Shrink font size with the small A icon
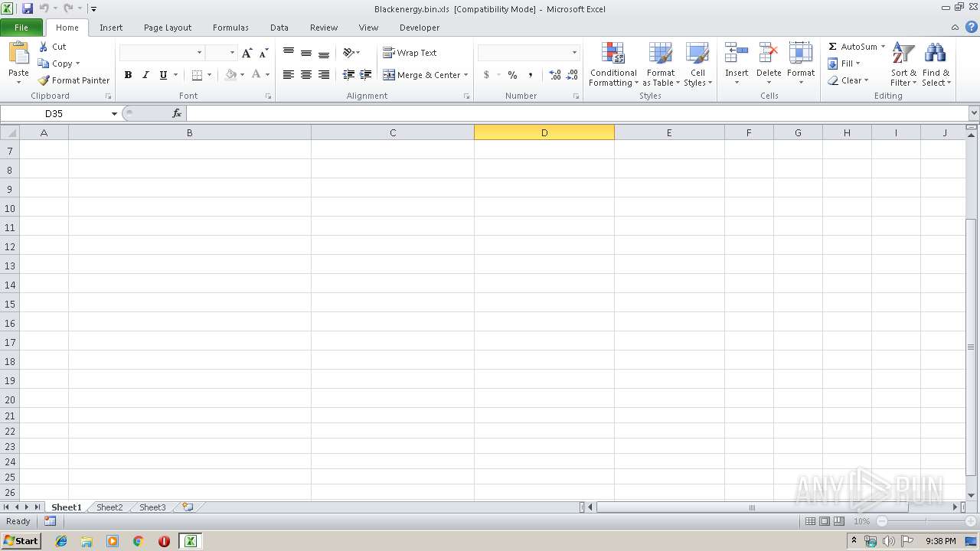This screenshot has width=980, height=551. (263, 53)
